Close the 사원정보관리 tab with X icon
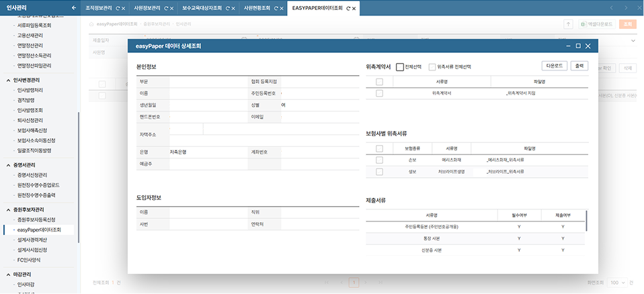This screenshot has height=294, width=644. (x=171, y=7)
